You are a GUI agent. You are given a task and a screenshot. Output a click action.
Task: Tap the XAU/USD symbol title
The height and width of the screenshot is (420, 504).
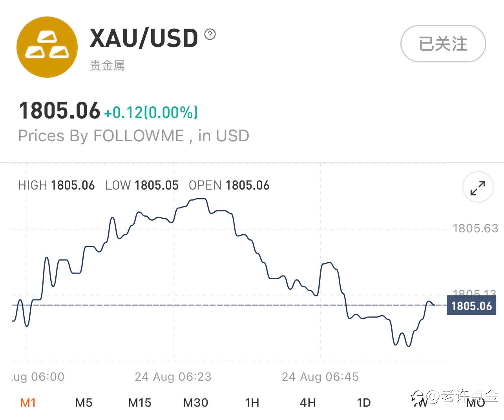click(144, 38)
